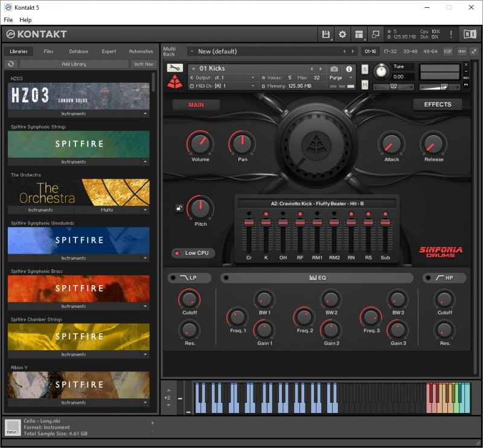Click the next multi arrow beside New (default)
Screen dimensions: 483x448
pyautogui.click(x=353, y=51)
